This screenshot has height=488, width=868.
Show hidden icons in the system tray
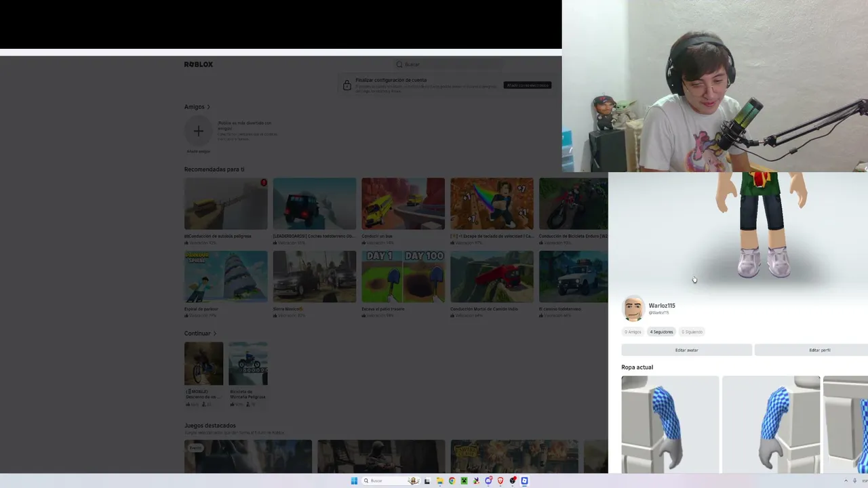pos(846,481)
